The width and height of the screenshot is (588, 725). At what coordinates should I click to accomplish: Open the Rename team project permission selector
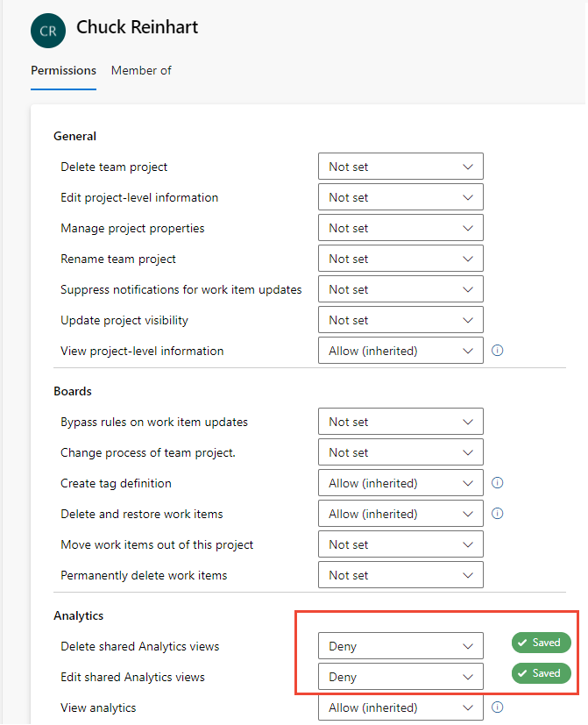[x=400, y=258]
